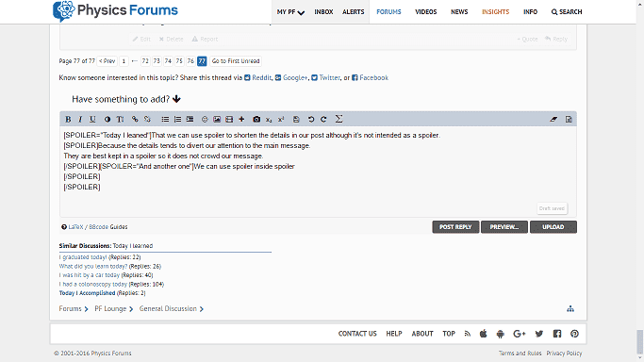Open the MY PF dropdown menu
This screenshot has height=362, width=644.
tap(290, 12)
